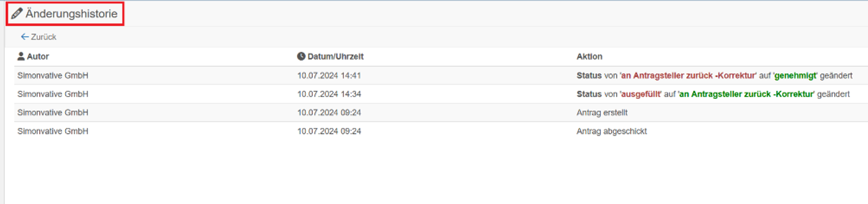This screenshot has width=868, height=204.
Task: Select the Änderungshistorie heading text
Action: [x=72, y=14]
